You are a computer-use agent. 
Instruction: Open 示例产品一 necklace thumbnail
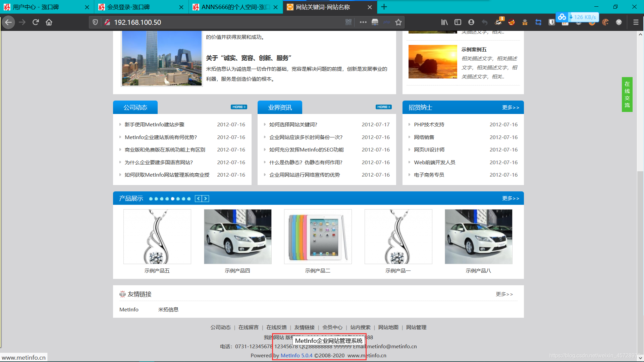click(x=398, y=237)
